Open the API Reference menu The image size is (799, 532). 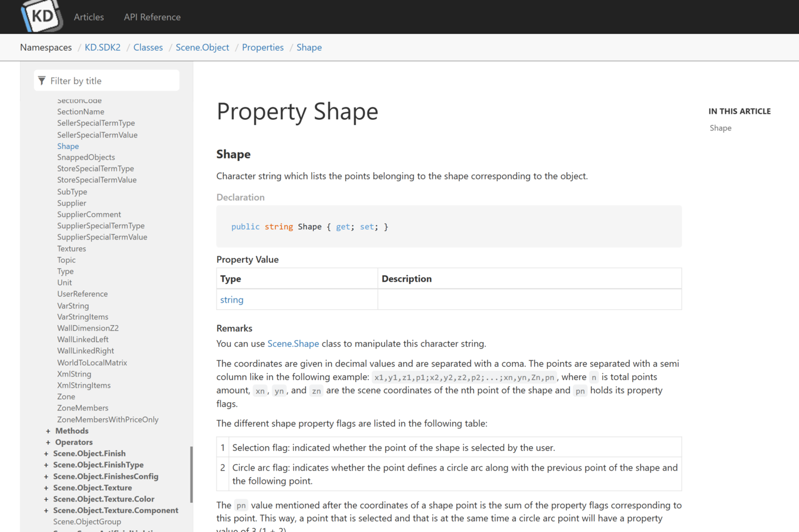pos(152,17)
